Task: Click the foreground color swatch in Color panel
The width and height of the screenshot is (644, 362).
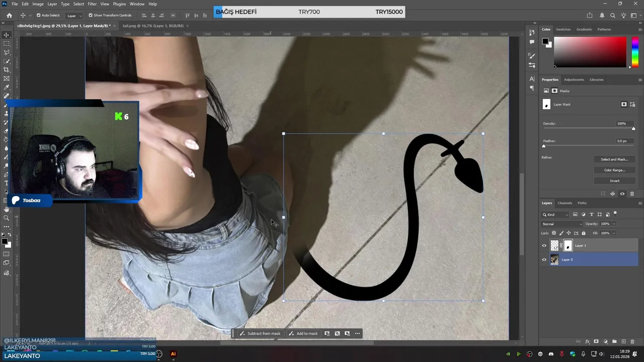Action: point(545,41)
